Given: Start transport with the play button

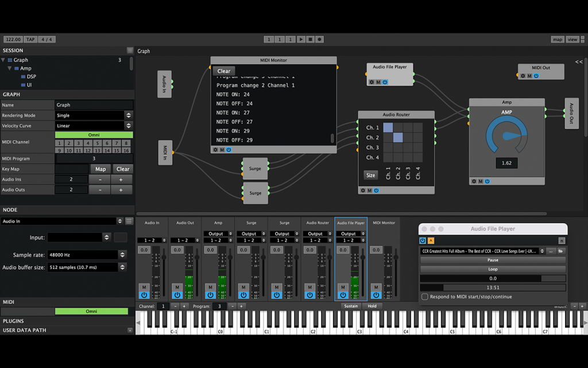Looking at the screenshot, I should [x=301, y=40].
